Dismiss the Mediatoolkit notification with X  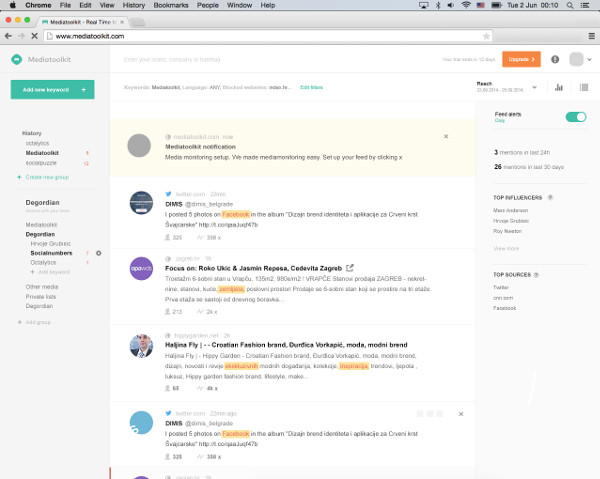(446, 136)
